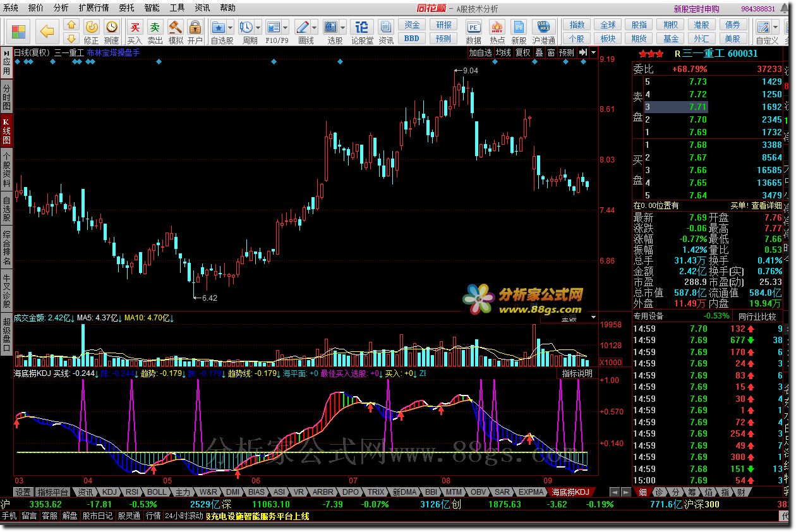Open the 新股定时申购 link
The height and width of the screenshot is (532, 796).
696,9
